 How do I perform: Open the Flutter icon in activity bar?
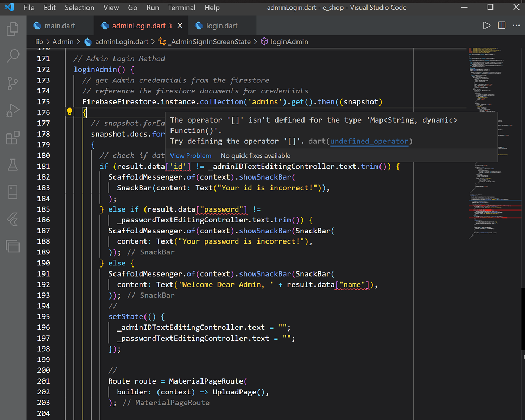click(x=12, y=219)
